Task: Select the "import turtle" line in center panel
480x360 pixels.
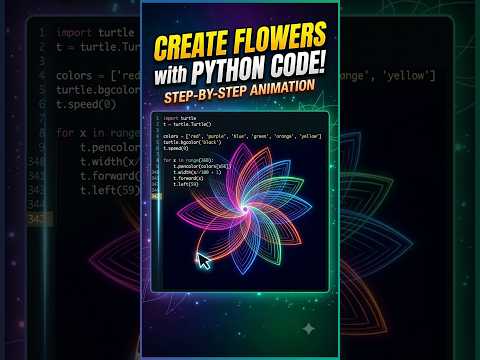Action: coord(180,118)
